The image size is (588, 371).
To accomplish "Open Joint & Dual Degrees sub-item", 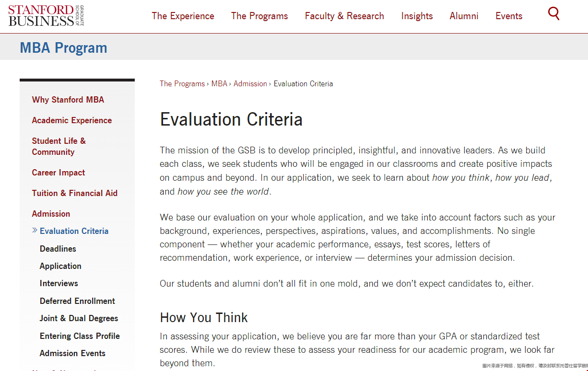I will pyautogui.click(x=79, y=318).
